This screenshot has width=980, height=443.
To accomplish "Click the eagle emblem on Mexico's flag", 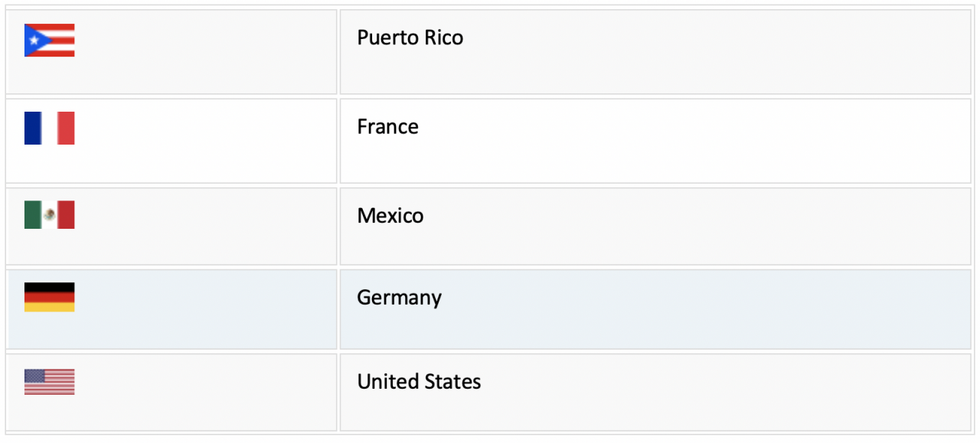I will pyautogui.click(x=49, y=215).
